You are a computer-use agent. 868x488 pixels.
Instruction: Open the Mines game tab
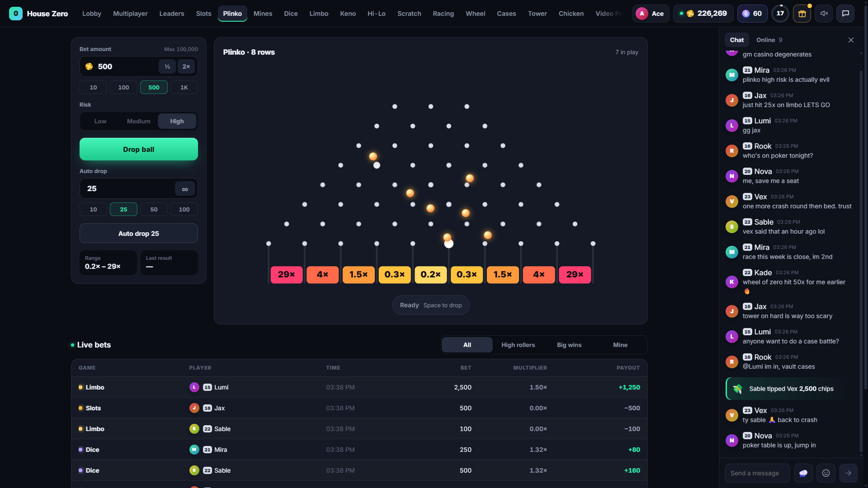pos(263,14)
